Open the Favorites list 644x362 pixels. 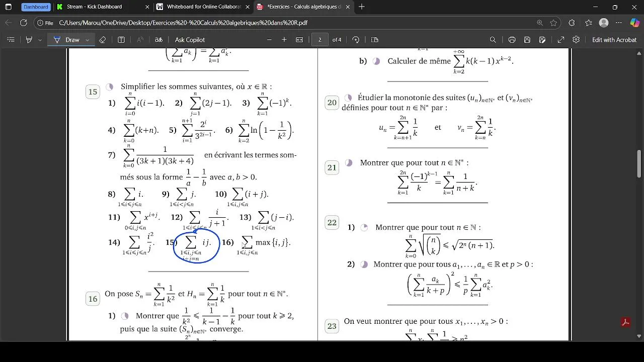coord(589,23)
